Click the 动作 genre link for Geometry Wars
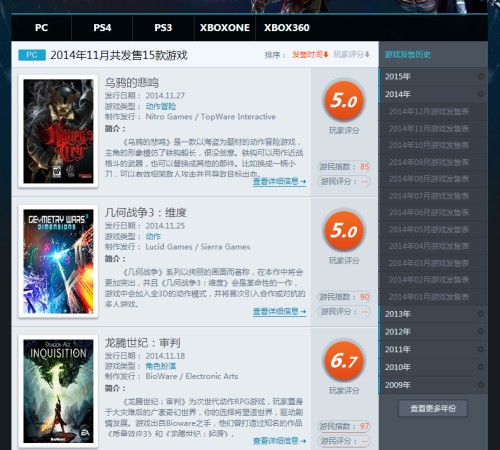Screen dimensions: 500x450 coord(153,236)
